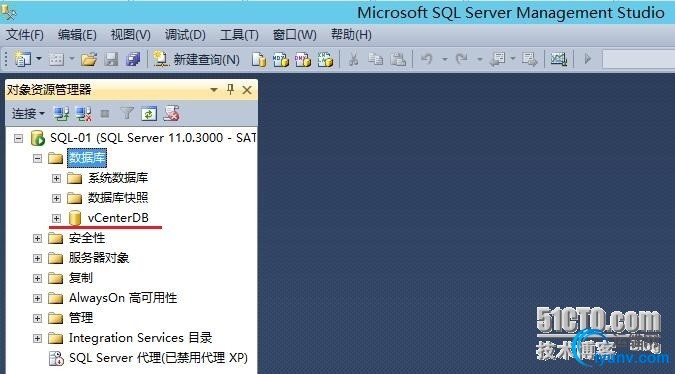The image size is (675, 374).
Task: Click the Redo arrow icon
Action: [x=462, y=58]
